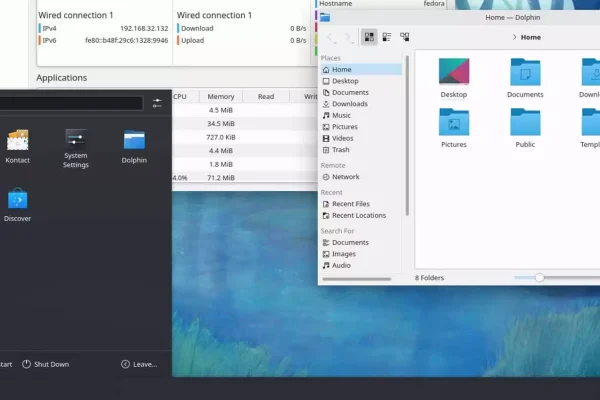Viewport: 600px width, 400px height.
Task: Switch Dolphin to Icons view mode
Action: click(x=369, y=37)
